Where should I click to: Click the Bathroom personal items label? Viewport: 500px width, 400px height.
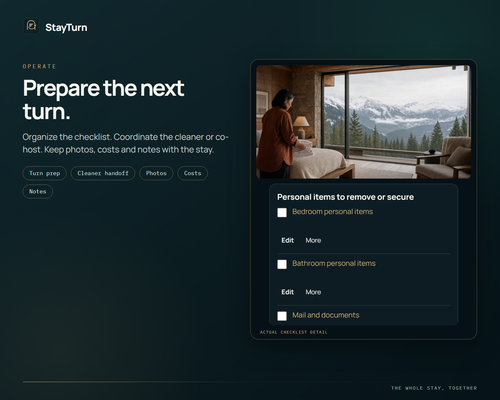pos(334,263)
